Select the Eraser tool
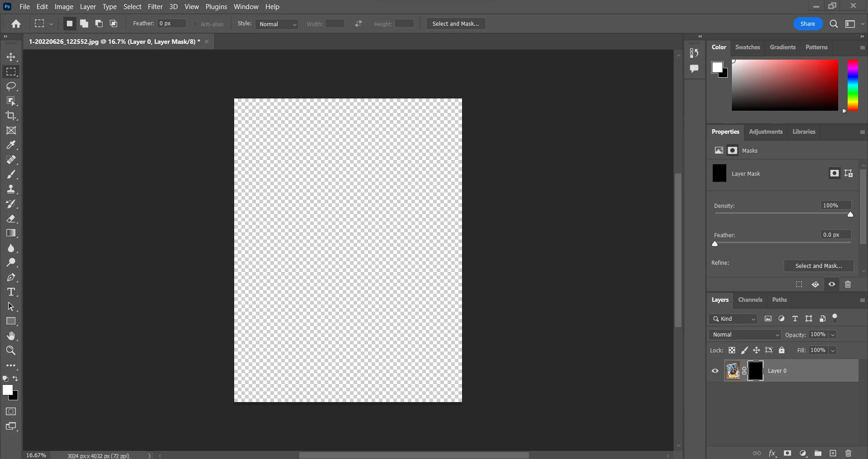This screenshot has height=459, width=868. 11,219
